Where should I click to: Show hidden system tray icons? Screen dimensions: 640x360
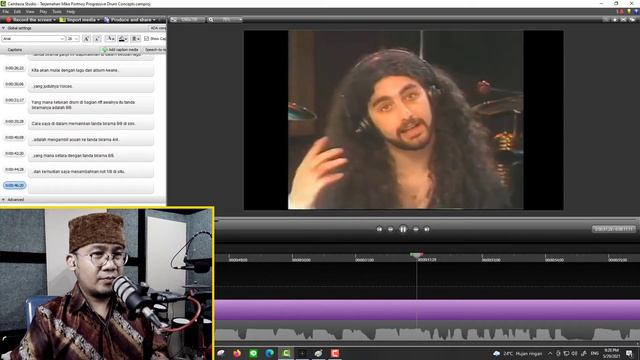(x=550, y=353)
